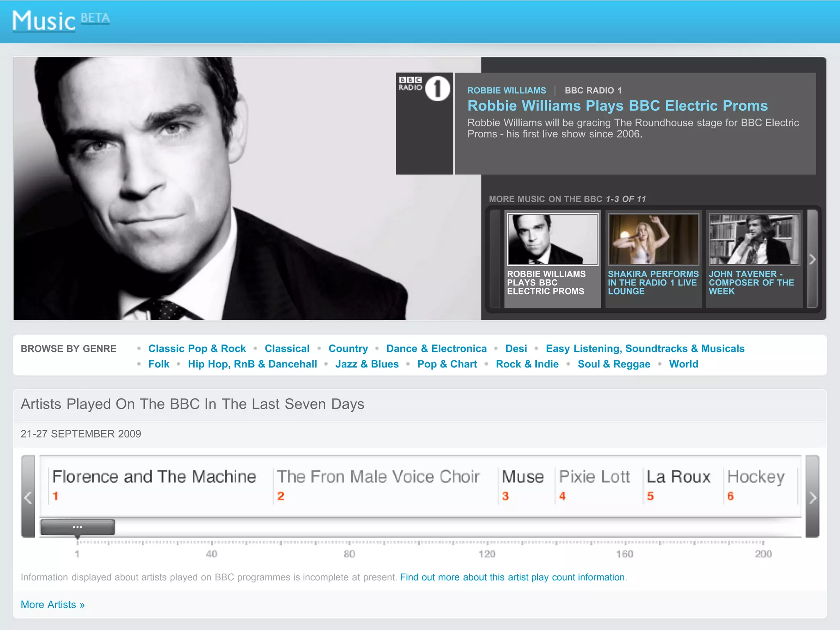Click the BBC Radio 1 logo
The image size is (840, 630).
tap(424, 88)
